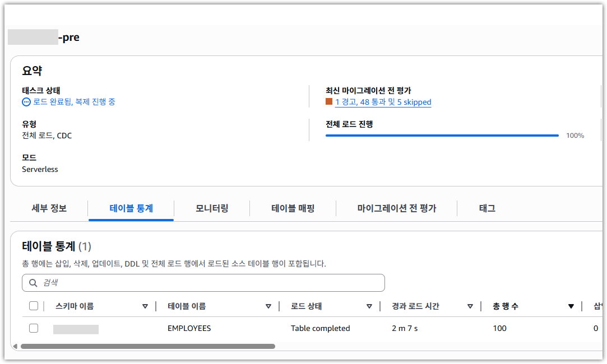Click the 전체 로드 진행 progress bar

pyautogui.click(x=442, y=136)
